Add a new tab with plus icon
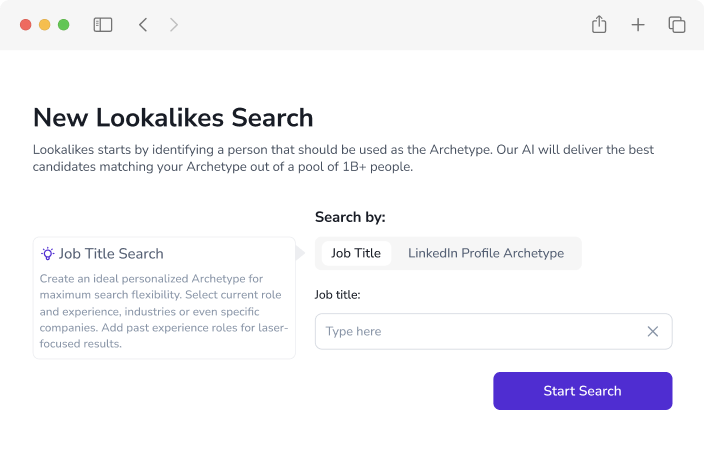Screen dimensions: 705x460 [638, 25]
